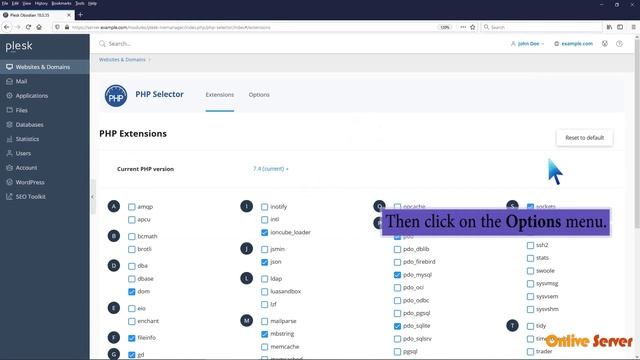
Task: Open the Tools browser menu
Action: point(80,3)
